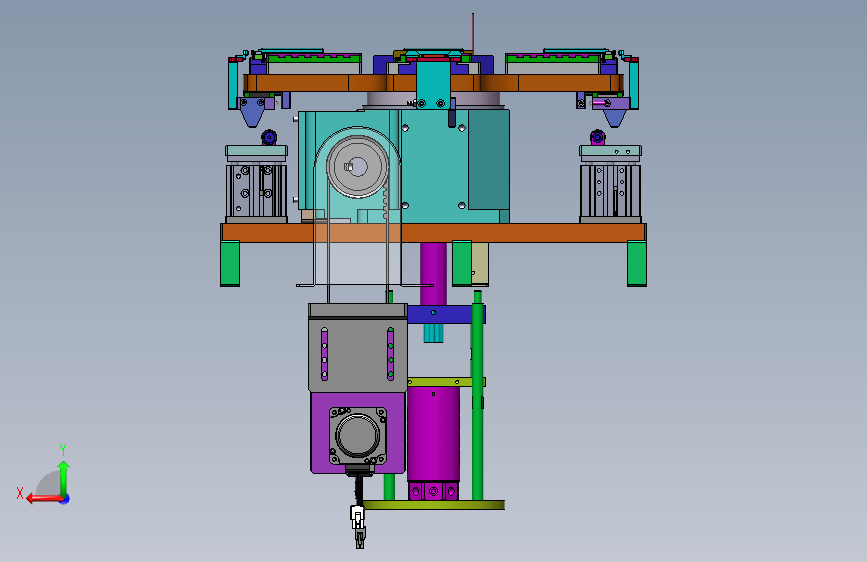Click the blue Z axis dot on triad
The image size is (867, 562).
pos(65,499)
